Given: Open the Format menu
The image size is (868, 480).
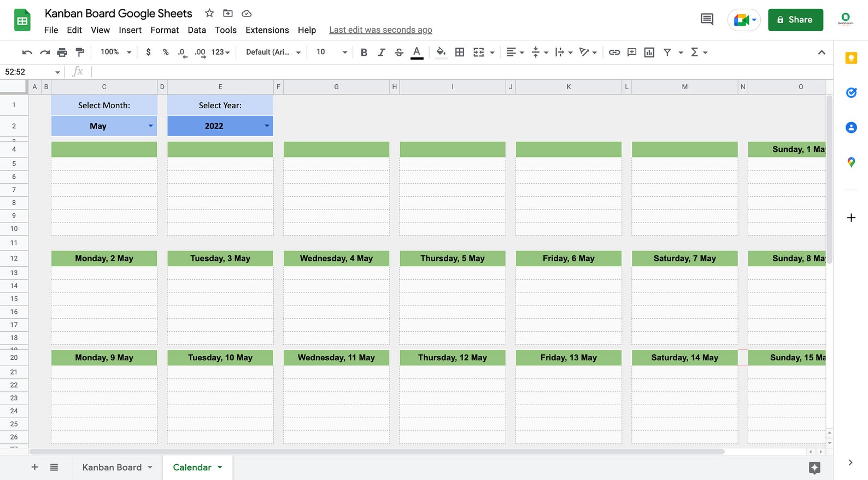Looking at the screenshot, I should tap(165, 30).
